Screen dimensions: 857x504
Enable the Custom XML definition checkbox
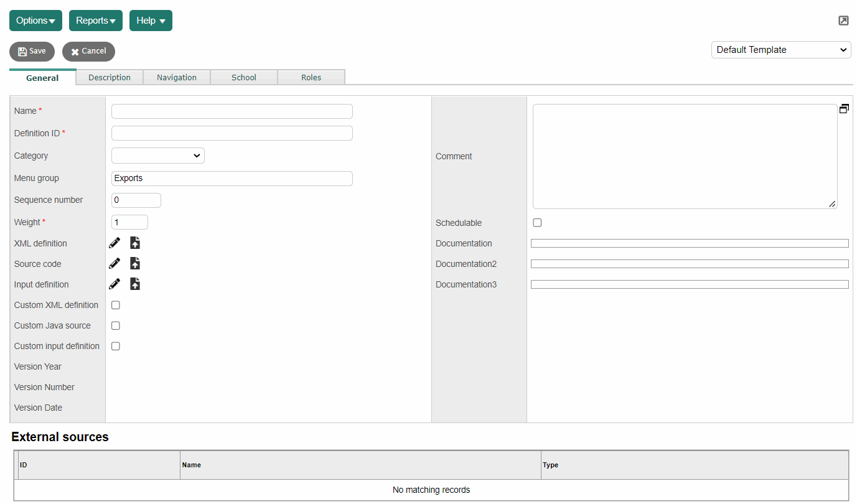click(x=116, y=305)
